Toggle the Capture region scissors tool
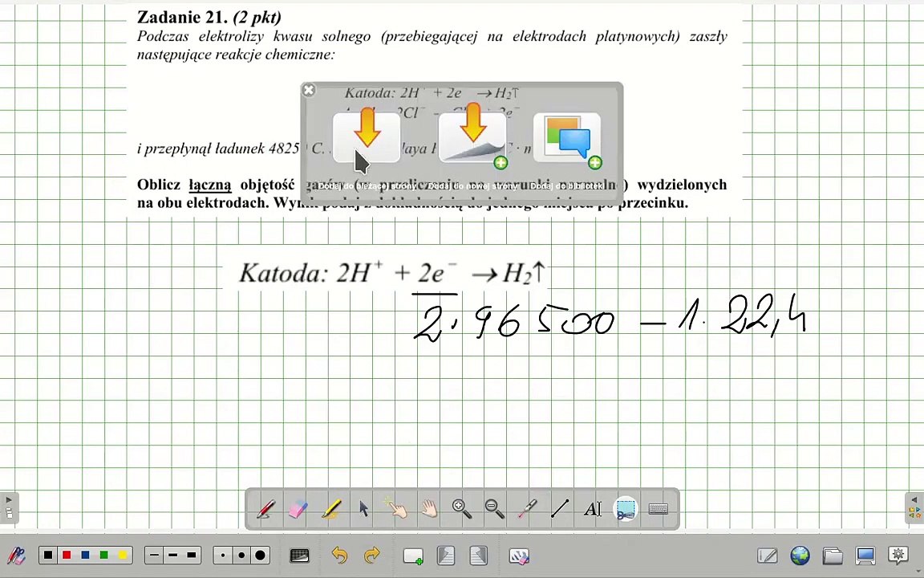This screenshot has height=578, width=924. [x=626, y=508]
